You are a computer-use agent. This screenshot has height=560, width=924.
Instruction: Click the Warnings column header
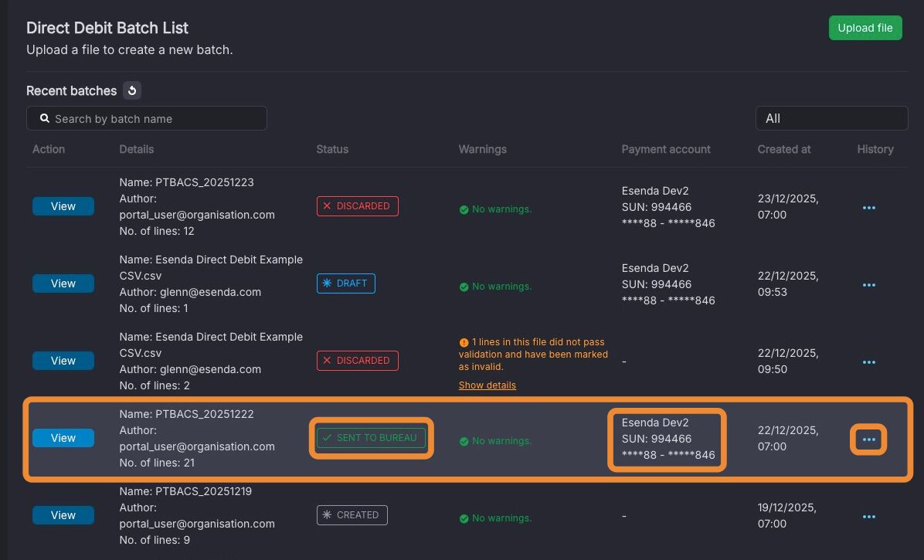[483, 149]
